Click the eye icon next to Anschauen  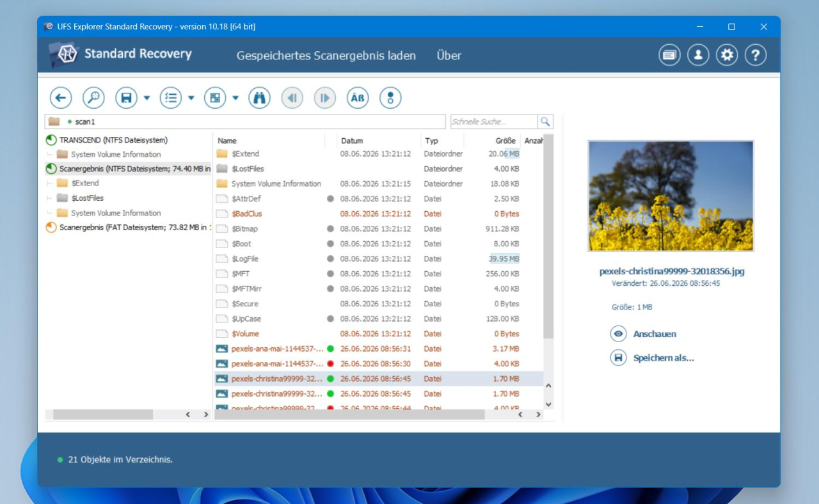618,334
